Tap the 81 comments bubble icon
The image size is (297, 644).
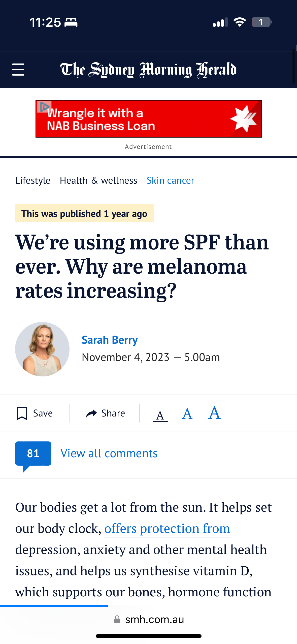pyautogui.click(x=33, y=454)
